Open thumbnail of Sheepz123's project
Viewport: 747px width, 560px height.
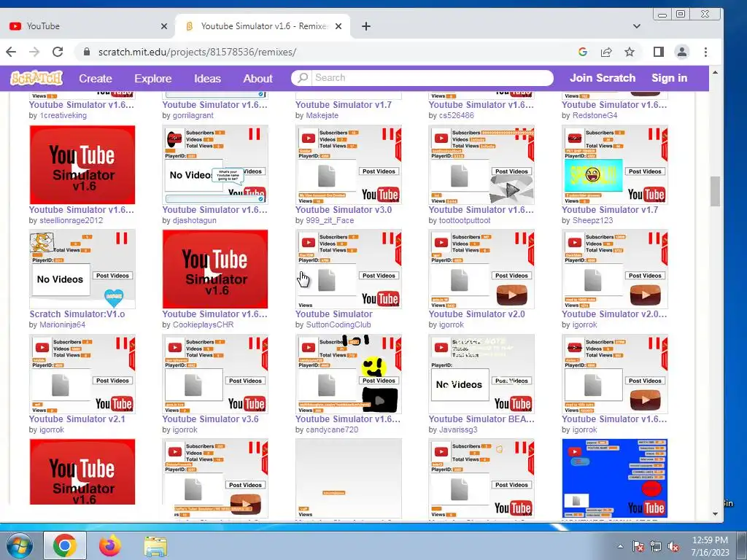[x=614, y=165]
